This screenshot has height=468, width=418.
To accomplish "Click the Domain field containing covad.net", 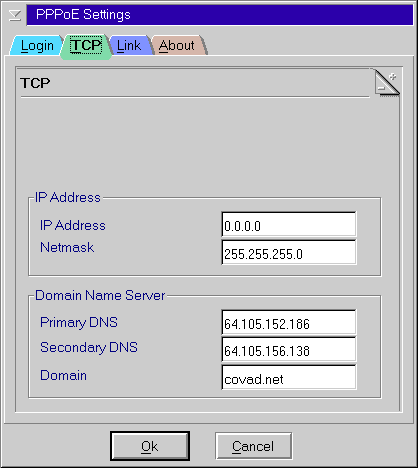I will point(289,377).
